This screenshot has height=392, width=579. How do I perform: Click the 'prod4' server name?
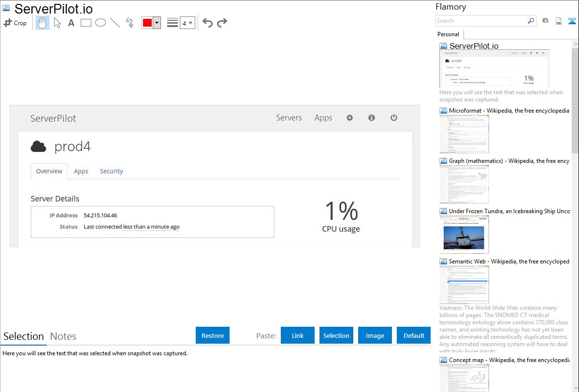pos(72,146)
